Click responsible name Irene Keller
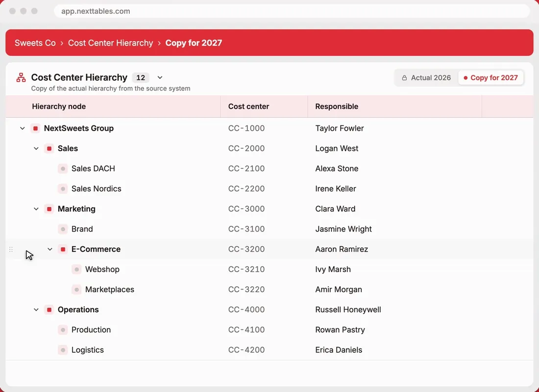The image size is (539, 392). (x=336, y=189)
